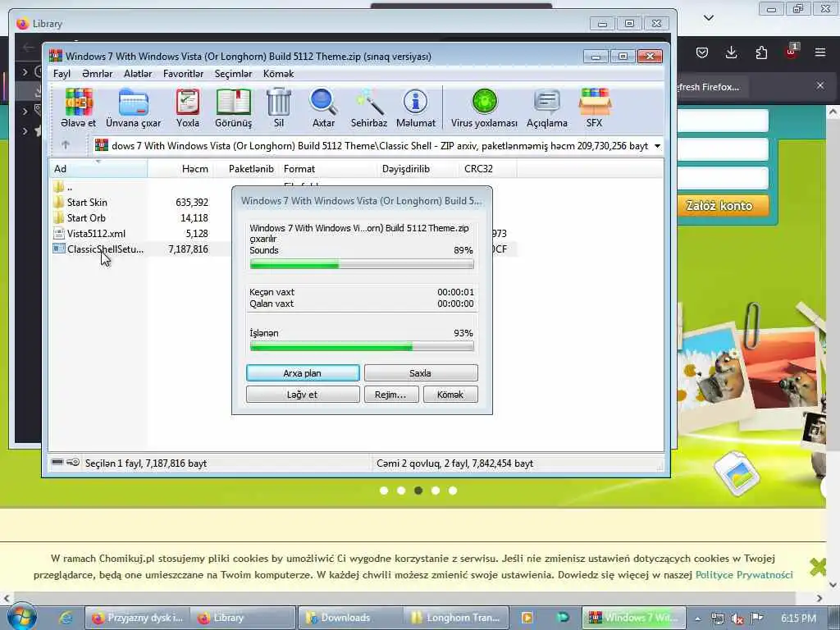This screenshot has width=840, height=630.
Task: Launch Internet Explorer from taskbar
Action: click(x=66, y=618)
